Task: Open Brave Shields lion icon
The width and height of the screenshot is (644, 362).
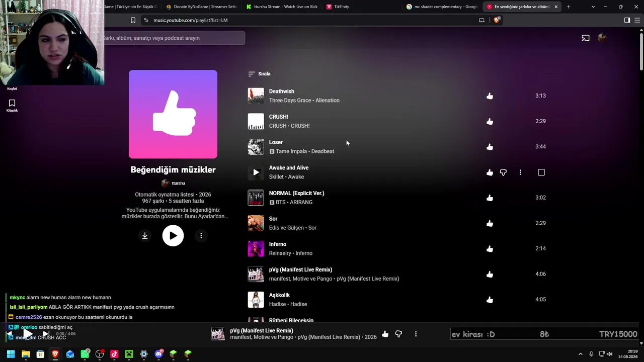Action: (497, 20)
